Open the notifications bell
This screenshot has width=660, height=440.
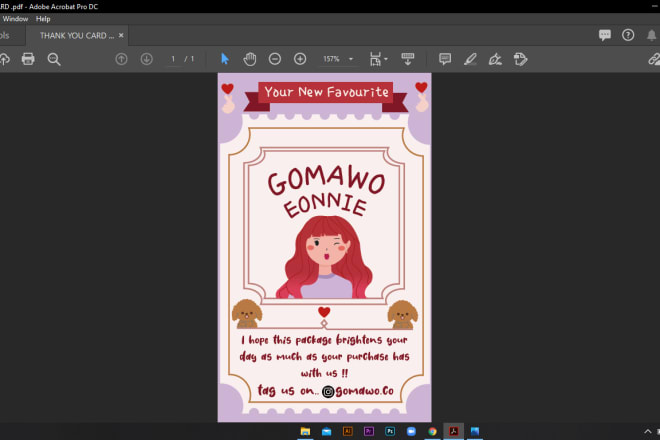[x=652, y=35]
